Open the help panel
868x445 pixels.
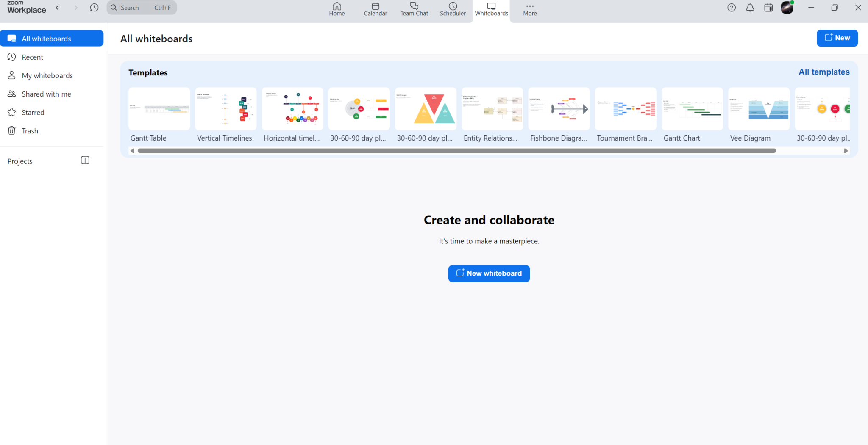(x=732, y=7)
